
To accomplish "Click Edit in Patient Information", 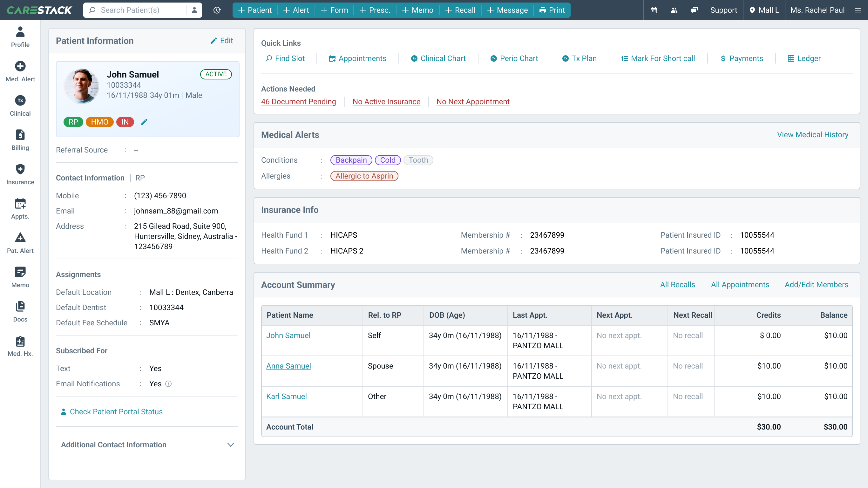I will click(x=222, y=41).
